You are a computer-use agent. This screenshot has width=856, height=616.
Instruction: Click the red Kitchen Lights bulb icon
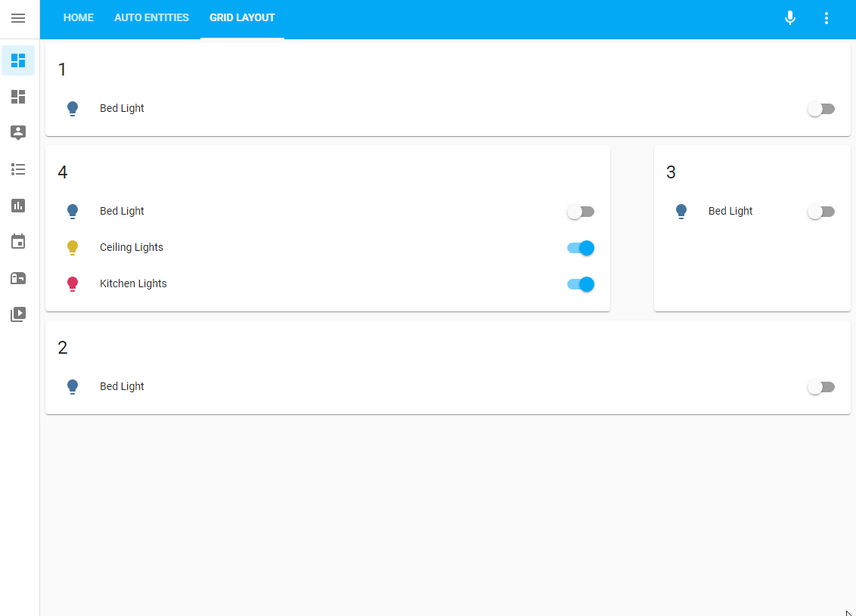[73, 283]
